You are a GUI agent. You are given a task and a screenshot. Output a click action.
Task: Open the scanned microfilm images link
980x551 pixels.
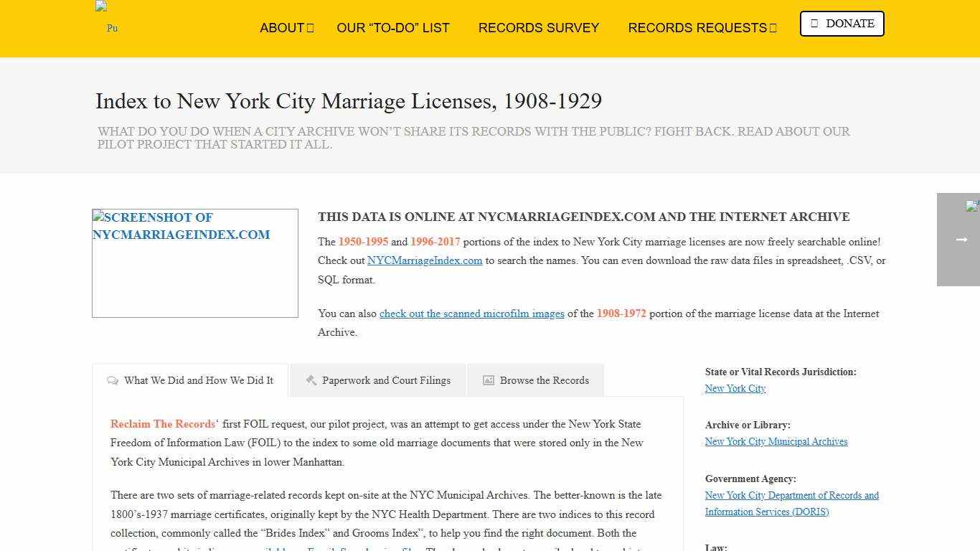click(x=472, y=314)
